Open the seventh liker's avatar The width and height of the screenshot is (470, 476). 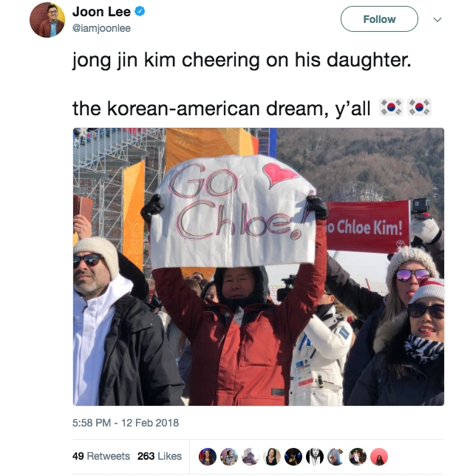coord(336,457)
